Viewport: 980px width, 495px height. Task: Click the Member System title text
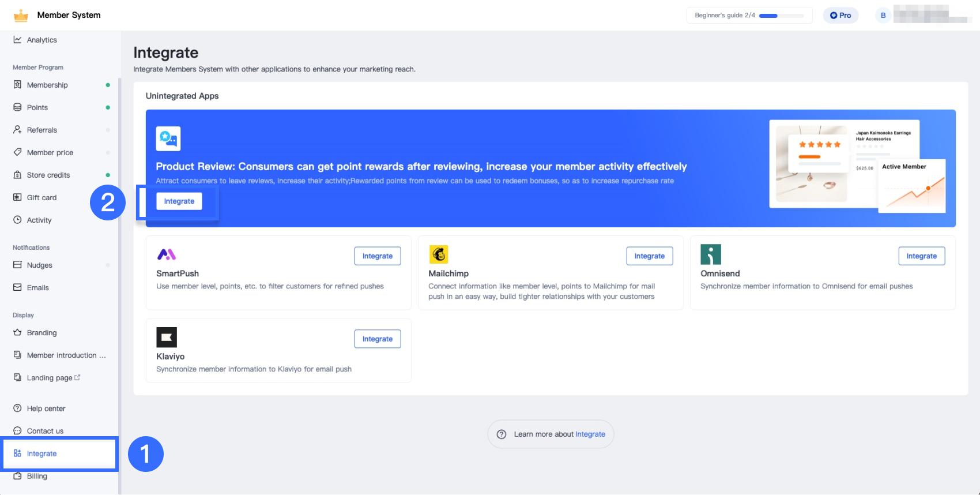(x=69, y=15)
